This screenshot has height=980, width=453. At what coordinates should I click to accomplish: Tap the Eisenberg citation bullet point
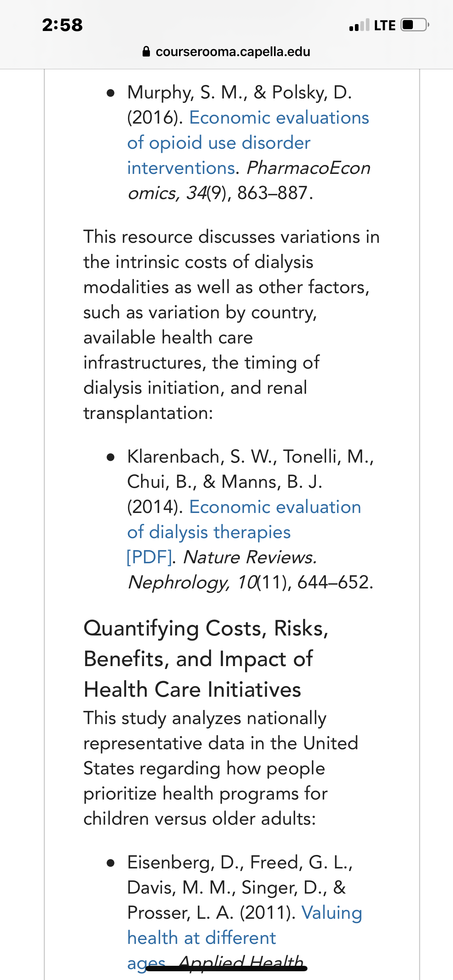(x=111, y=863)
